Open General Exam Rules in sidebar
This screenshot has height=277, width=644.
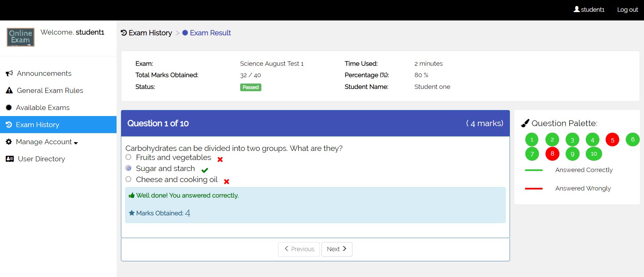point(58,91)
